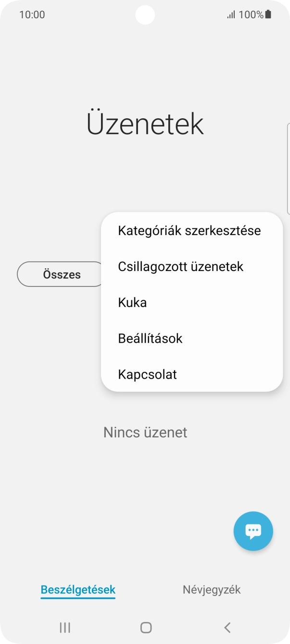
Task: Switch to the Névjegyzék tab
Action: (x=212, y=590)
